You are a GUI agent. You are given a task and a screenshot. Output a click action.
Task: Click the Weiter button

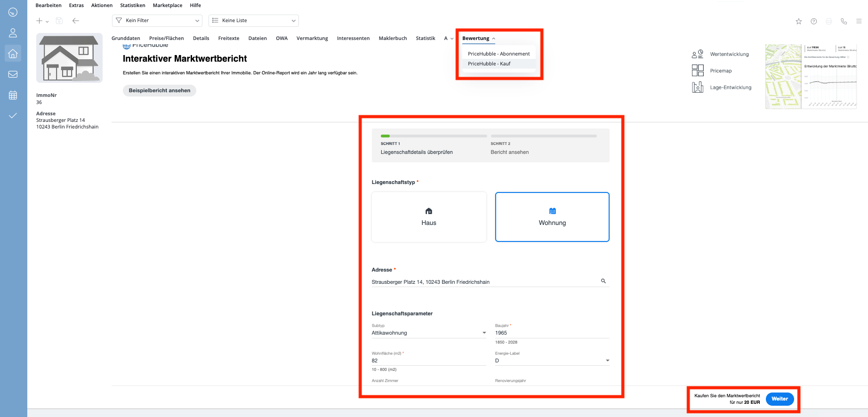(780, 399)
